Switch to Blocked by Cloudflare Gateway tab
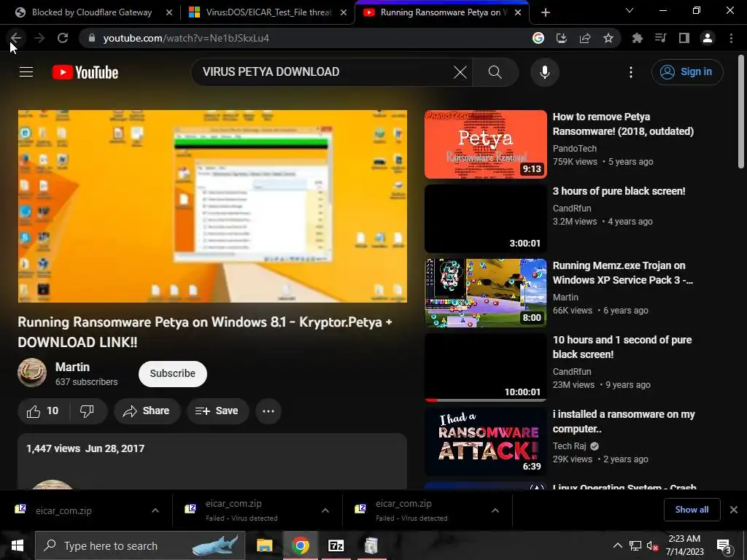The image size is (747, 560). (91, 12)
